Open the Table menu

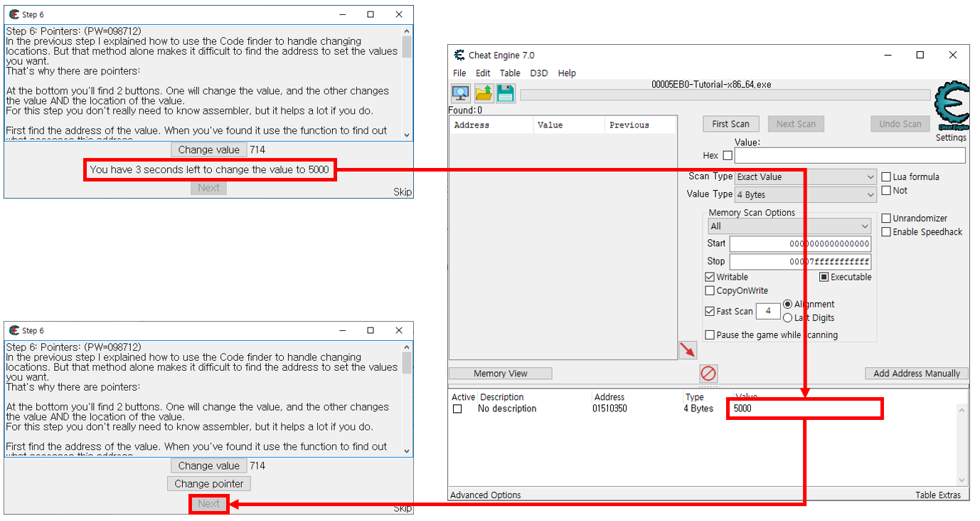[x=510, y=73]
